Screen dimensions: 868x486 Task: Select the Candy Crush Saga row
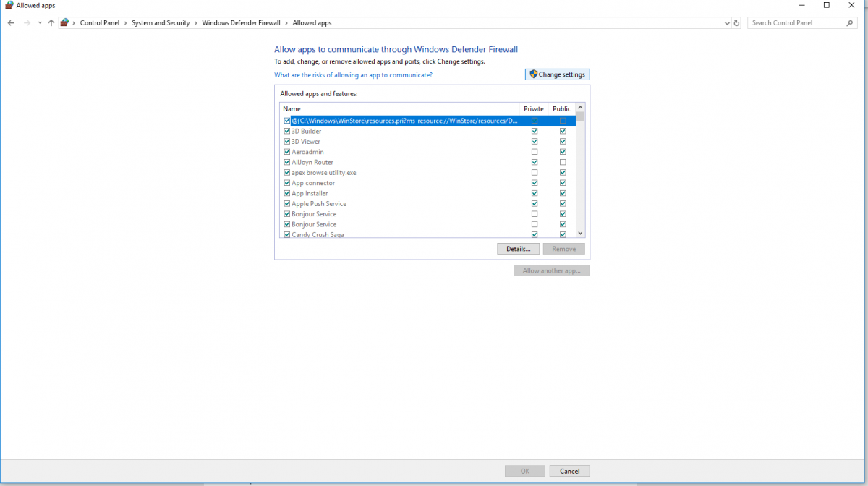coord(318,234)
